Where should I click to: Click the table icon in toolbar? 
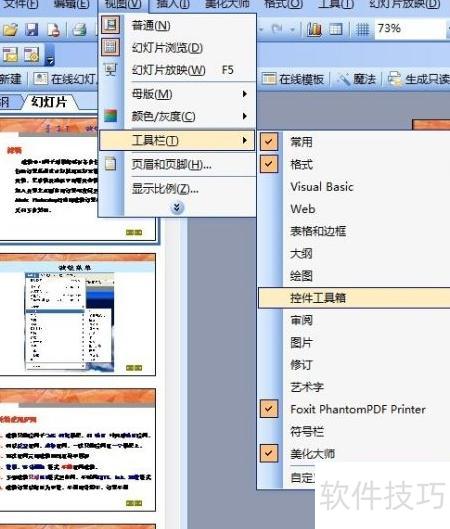click(x=336, y=29)
